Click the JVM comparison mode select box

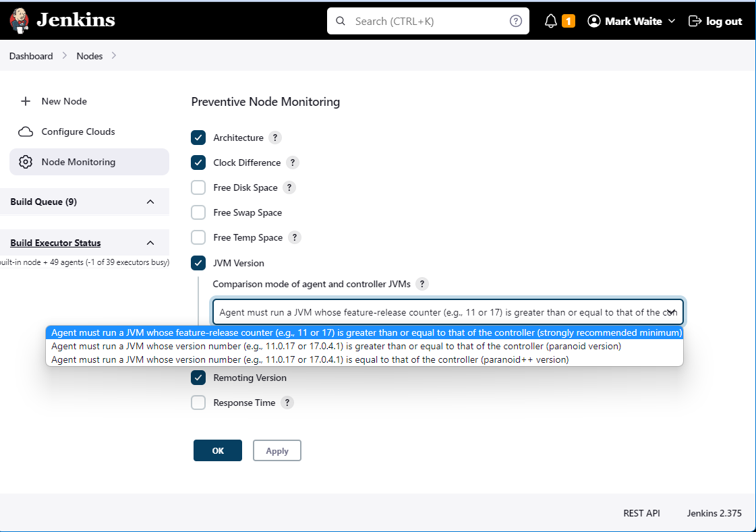[448, 312]
